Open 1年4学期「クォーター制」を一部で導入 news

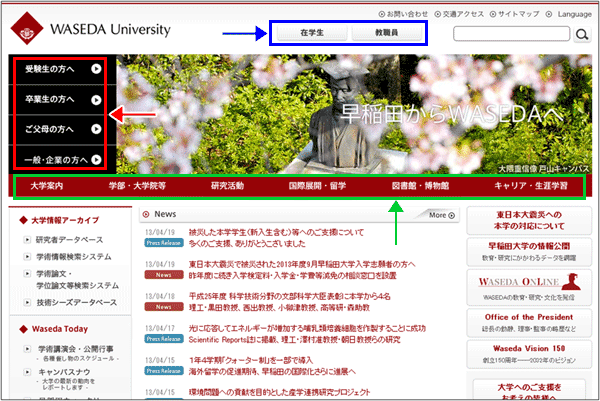tap(251, 360)
